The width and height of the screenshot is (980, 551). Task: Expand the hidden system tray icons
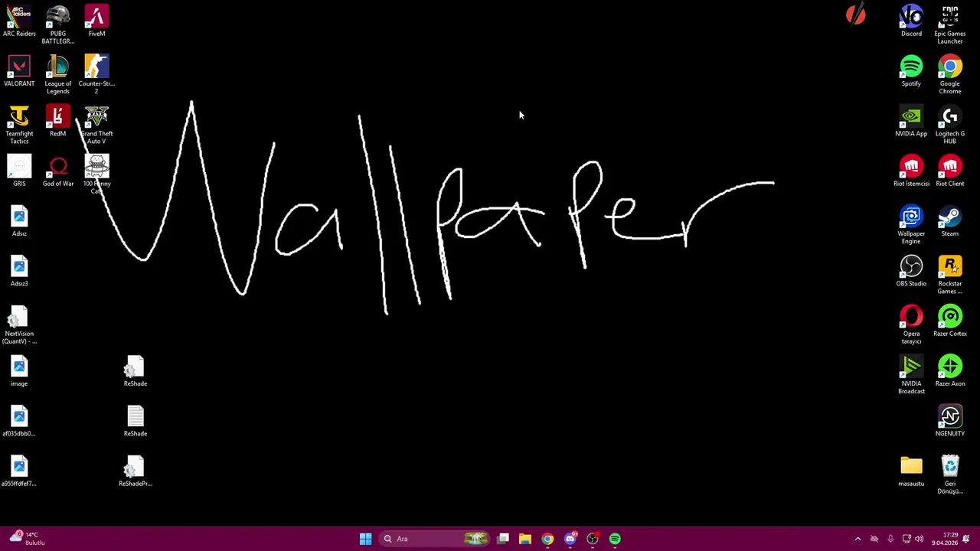(857, 539)
